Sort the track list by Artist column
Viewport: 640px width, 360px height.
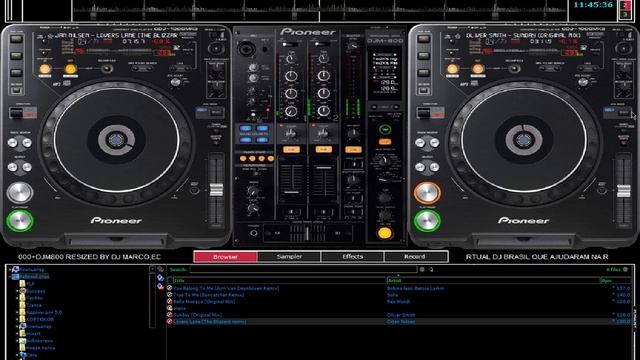coord(493,280)
